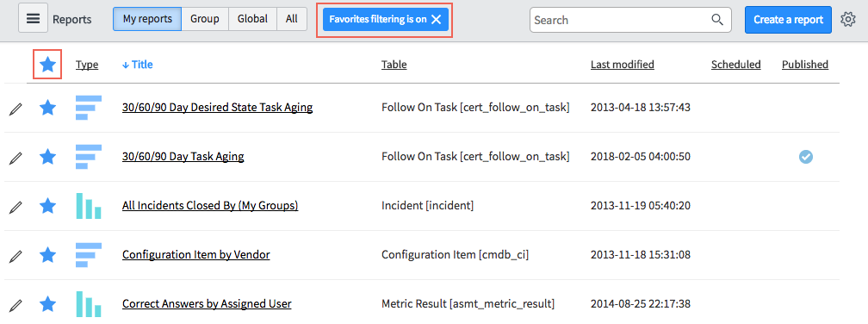The height and width of the screenshot is (324, 868).
Task: Click the search magnifier icon
Action: (716, 20)
